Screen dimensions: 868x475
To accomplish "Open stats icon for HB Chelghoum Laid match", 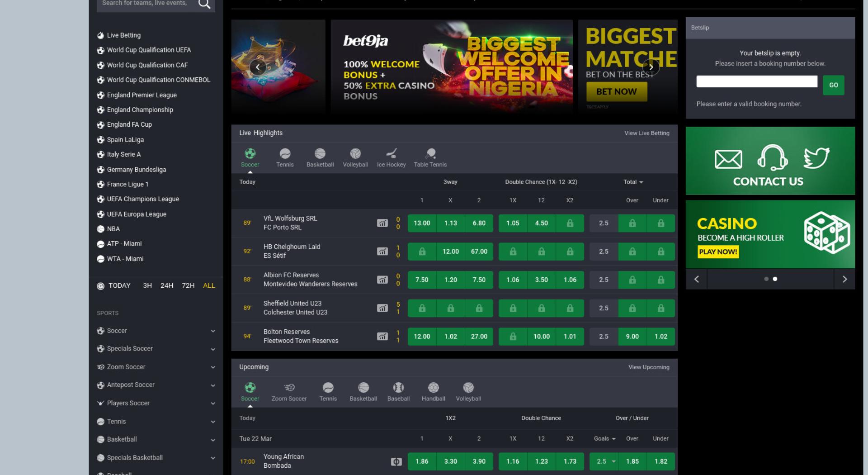I will click(x=382, y=252).
